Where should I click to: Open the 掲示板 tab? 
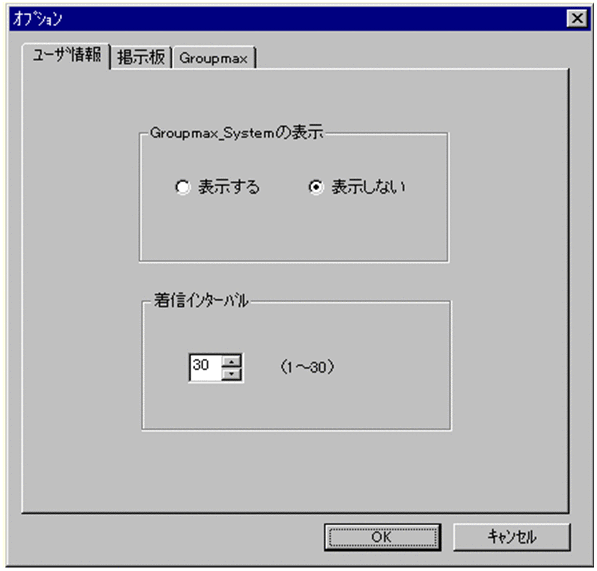point(141,57)
